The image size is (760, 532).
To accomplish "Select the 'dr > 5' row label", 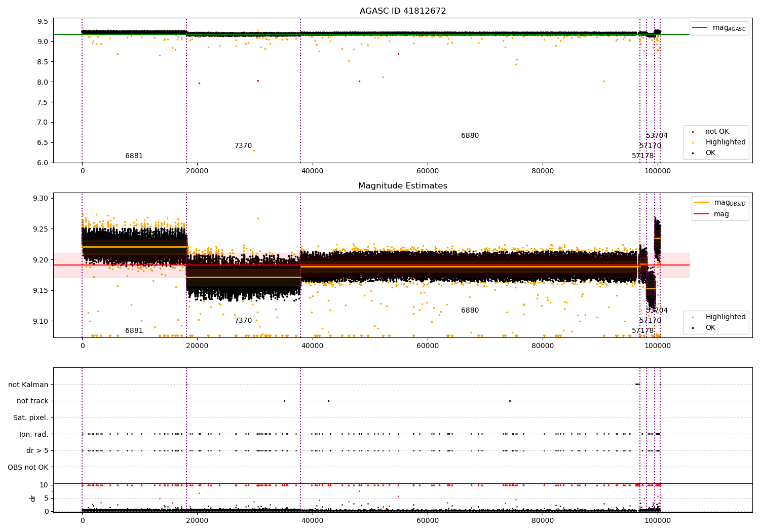I will point(37,451).
